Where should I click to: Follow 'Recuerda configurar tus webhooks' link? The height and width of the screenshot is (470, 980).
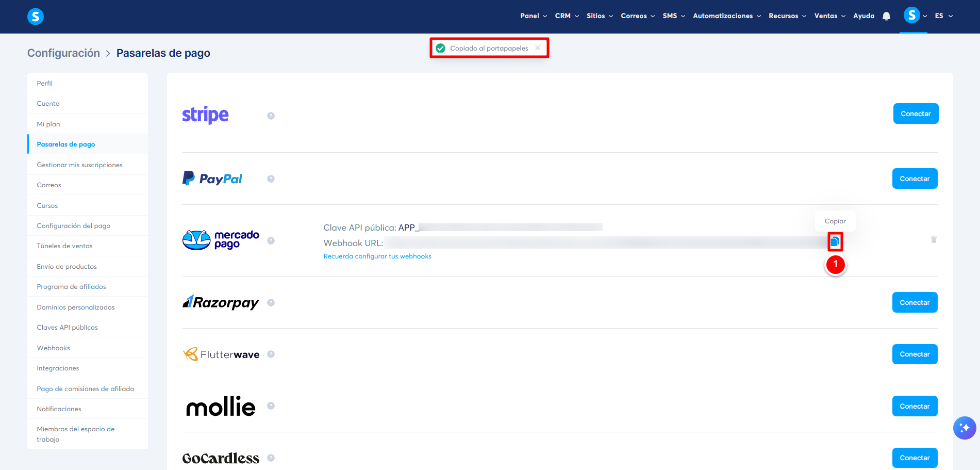click(377, 256)
